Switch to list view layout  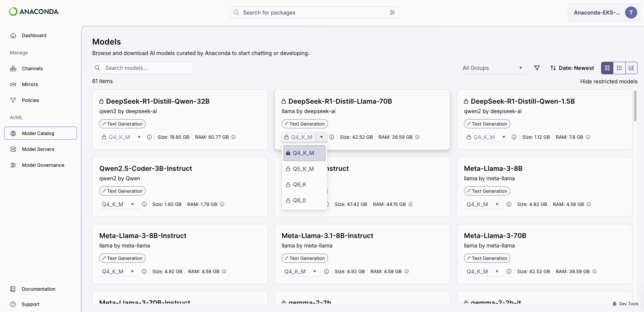tap(619, 68)
